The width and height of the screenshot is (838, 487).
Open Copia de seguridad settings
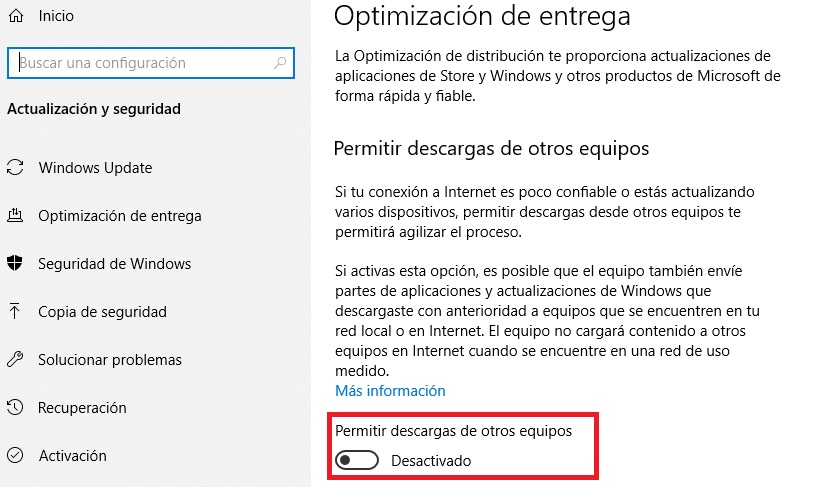click(x=102, y=312)
